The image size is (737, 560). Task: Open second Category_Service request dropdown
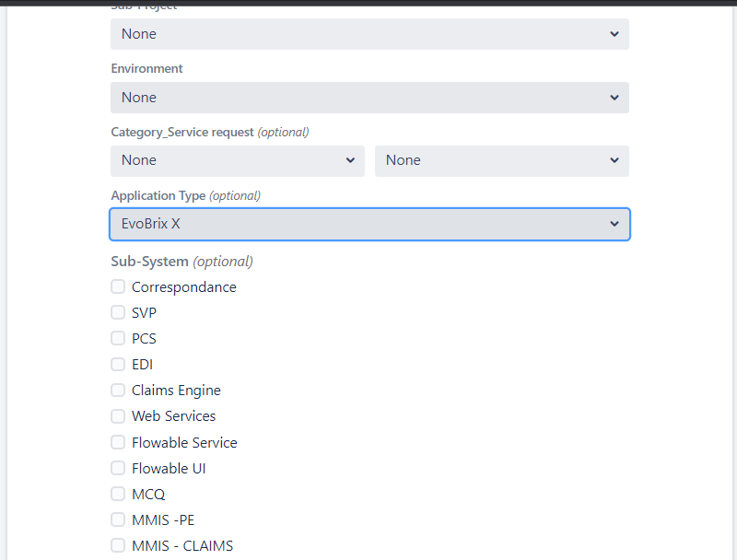501,160
